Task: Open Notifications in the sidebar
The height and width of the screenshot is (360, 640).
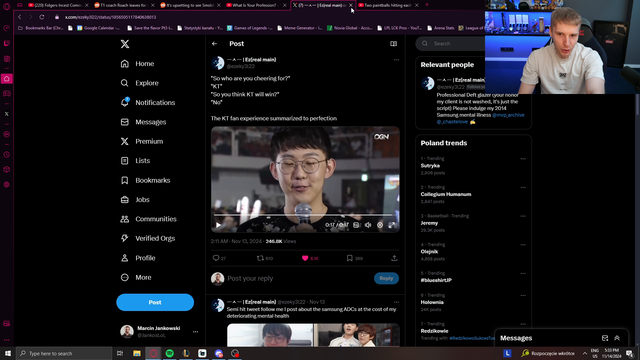Action: click(148, 102)
